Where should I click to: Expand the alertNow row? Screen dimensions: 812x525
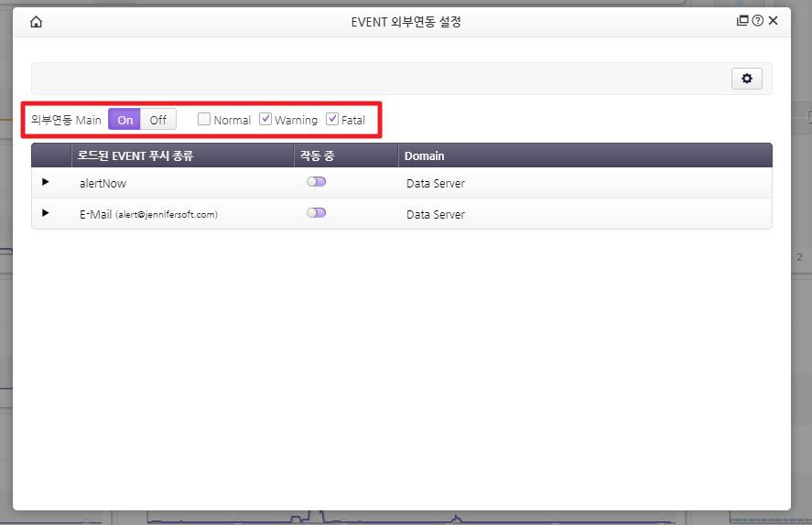tap(46, 183)
